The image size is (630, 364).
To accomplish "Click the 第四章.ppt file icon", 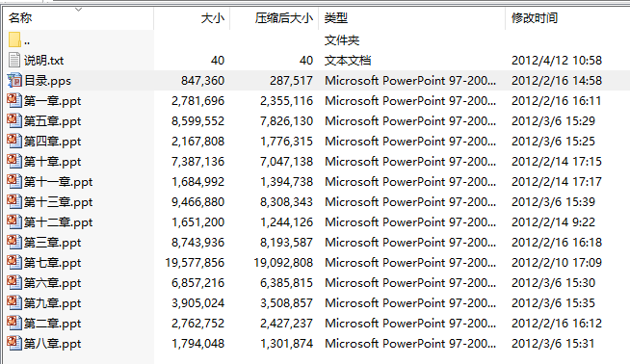I will pos(14,141).
